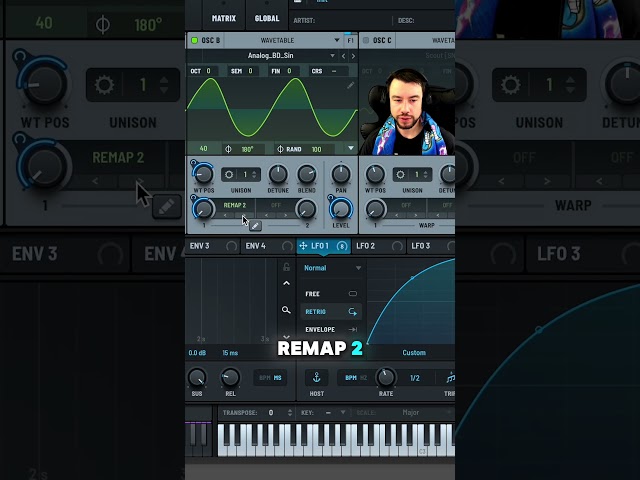
Task: Click the LFO 2 modulation indicator circle
Action: [x=397, y=246]
